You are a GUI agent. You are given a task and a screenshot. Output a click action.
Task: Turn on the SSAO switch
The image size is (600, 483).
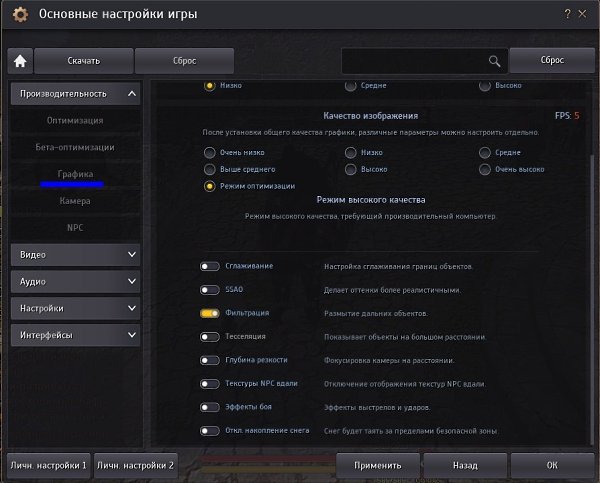click(209, 290)
